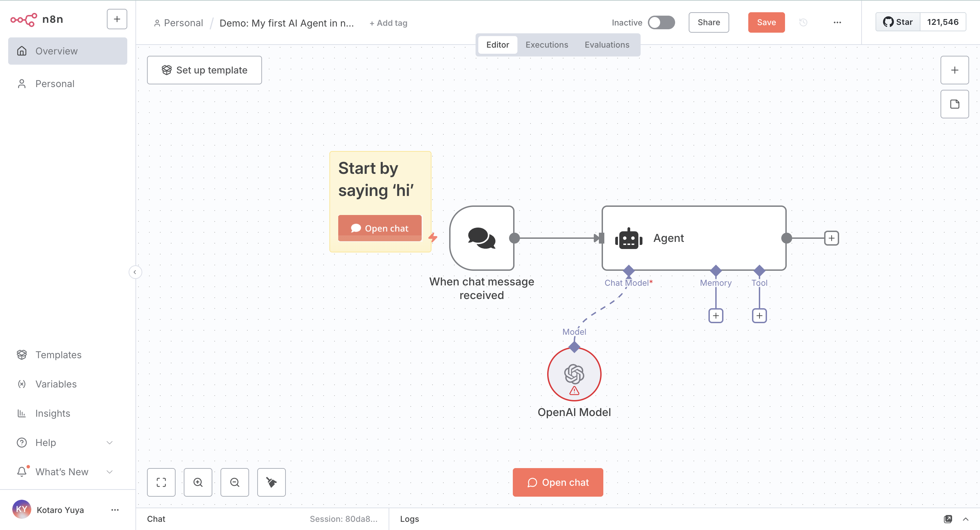Add a Tool sub-node with plus
Viewport: 980px width, 530px height.
[759, 316]
